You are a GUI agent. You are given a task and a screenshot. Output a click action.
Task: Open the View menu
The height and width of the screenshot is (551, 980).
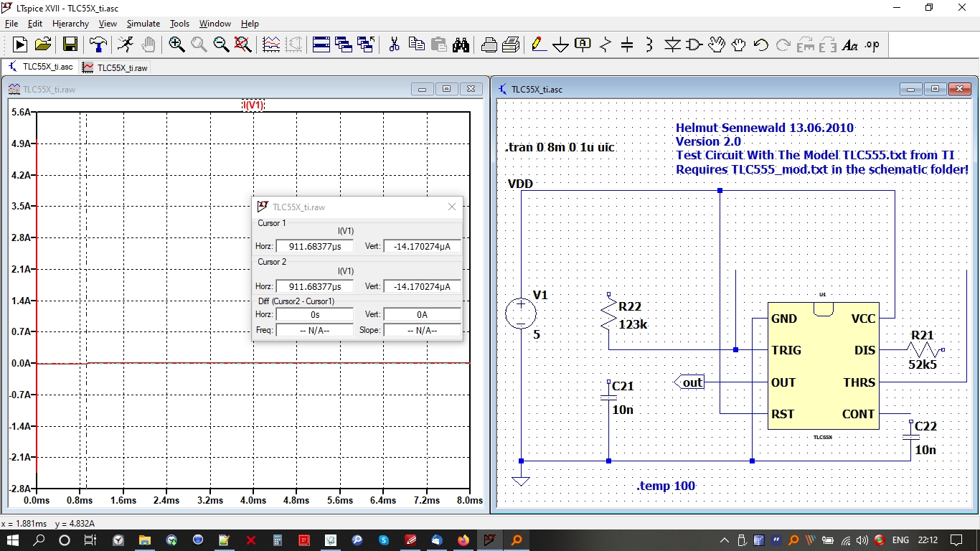click(x=108, y=24)
